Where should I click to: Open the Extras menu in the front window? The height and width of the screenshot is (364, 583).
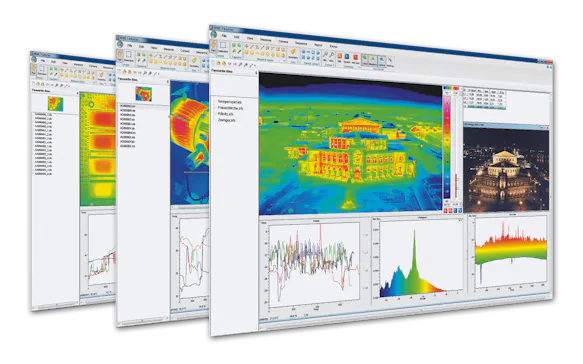[334, 46]
